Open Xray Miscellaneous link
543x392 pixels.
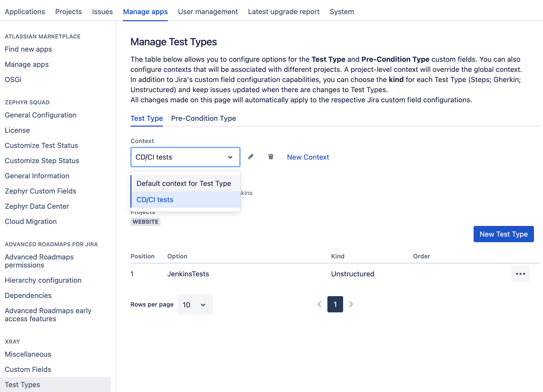28,354
